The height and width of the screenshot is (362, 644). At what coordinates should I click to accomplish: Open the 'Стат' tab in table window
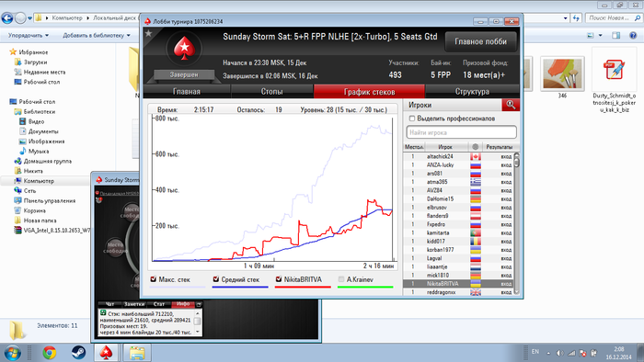click(159, 304)
